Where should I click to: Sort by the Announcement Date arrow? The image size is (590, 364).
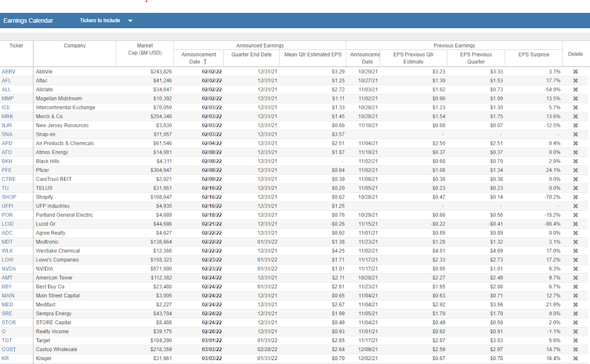[x=205, y=62]
